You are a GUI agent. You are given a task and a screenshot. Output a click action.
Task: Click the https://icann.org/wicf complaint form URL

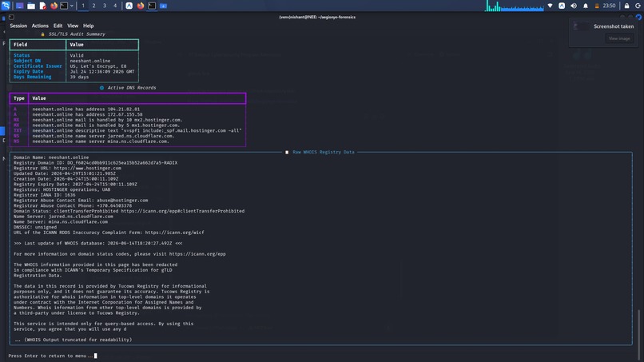pos(174,233)
